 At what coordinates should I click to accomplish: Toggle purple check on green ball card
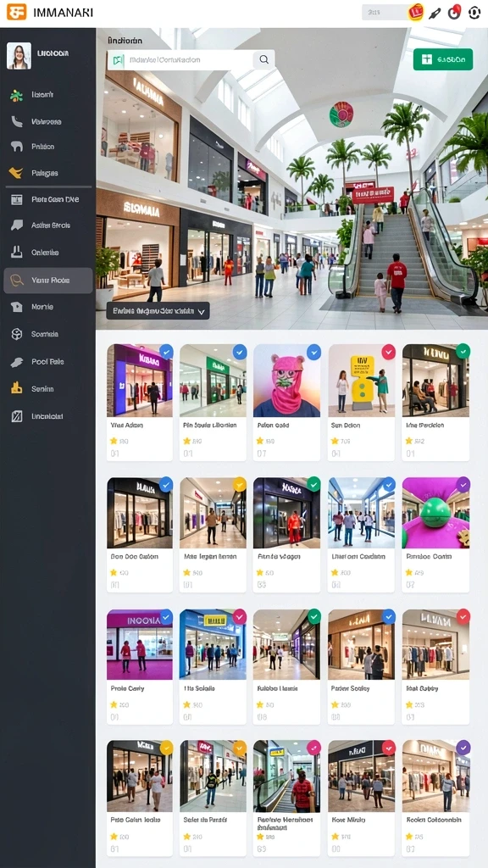tap(463, 485)
